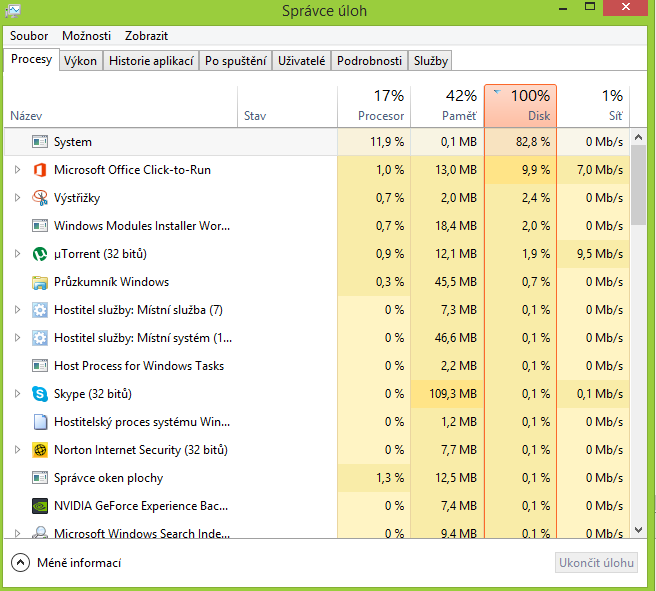Click the NVIDIA GeForce Experience icon
The height and width of the screenshot is (591, 656).
coord(40,506)
